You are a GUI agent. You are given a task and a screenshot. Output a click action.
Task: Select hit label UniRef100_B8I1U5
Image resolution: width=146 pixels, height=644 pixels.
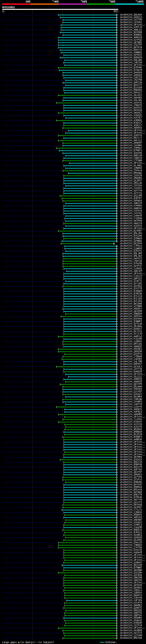(131, 565)
